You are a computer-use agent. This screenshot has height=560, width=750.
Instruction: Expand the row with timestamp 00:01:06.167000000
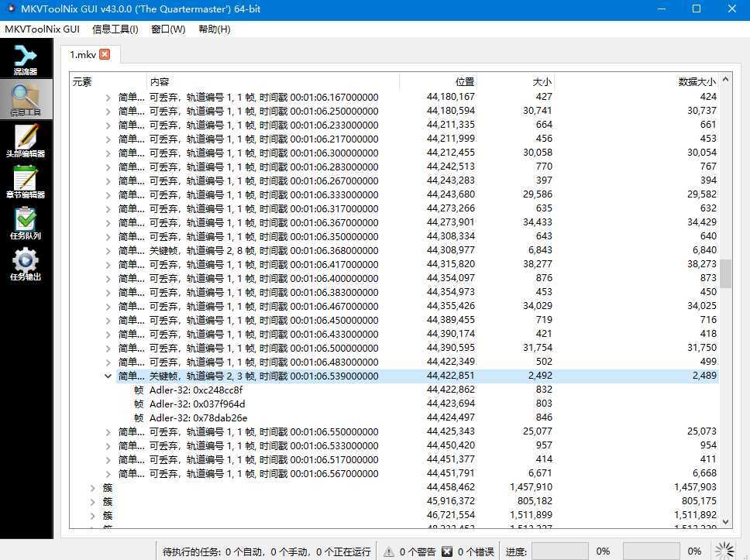[108, 98]
